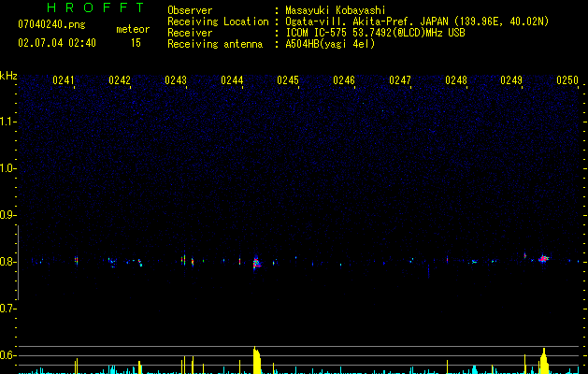Click the 0.7 kHz axis label

click(7, 309)
